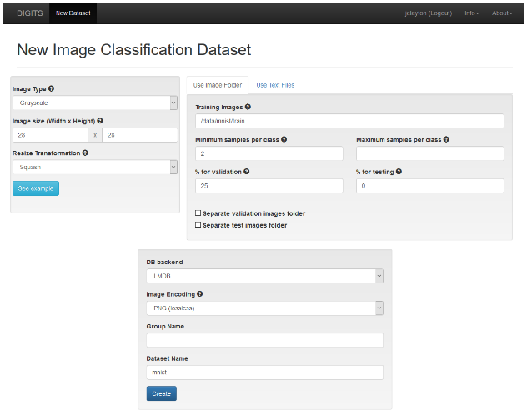Switch to the Use Text Files tab
532x416 pixels.
pyautogui.click(x=274, y=85)
